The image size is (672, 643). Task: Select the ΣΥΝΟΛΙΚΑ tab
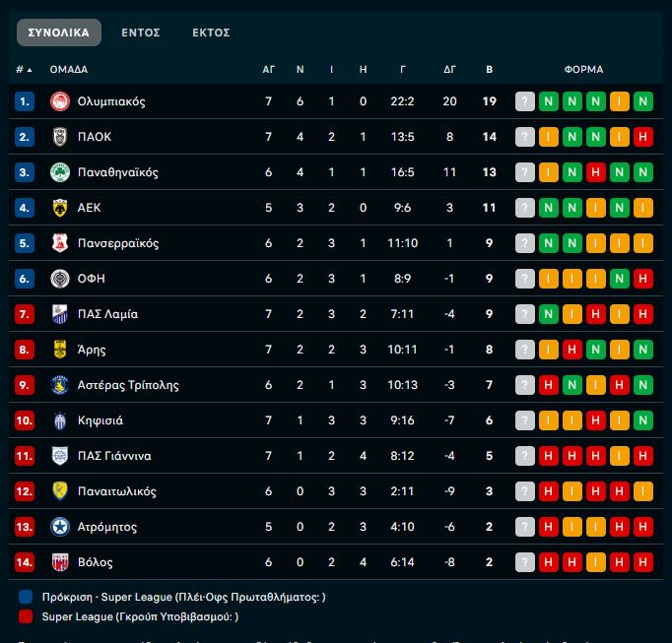coord(58,32)
